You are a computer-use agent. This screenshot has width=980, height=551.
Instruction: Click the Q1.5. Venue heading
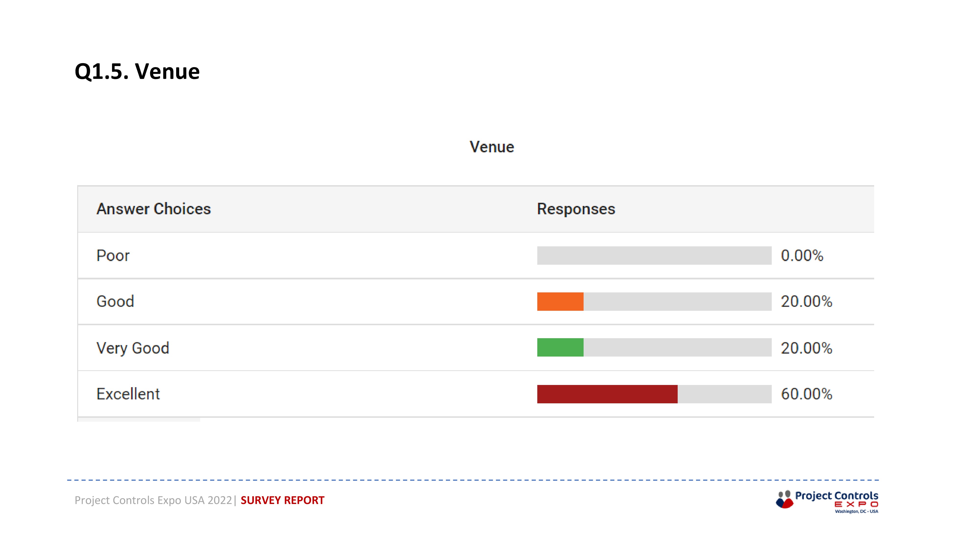tap(137, 72)
